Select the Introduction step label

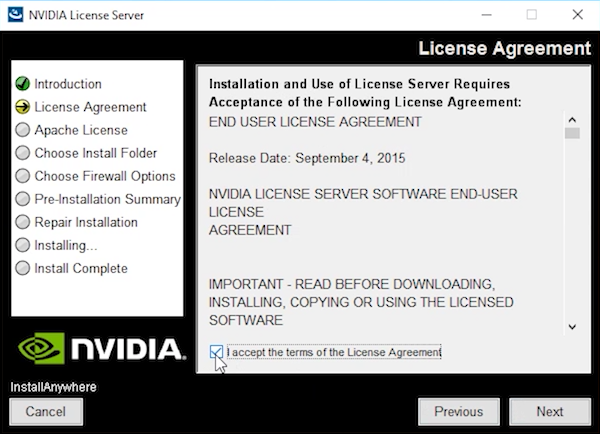tap(68, 84)
